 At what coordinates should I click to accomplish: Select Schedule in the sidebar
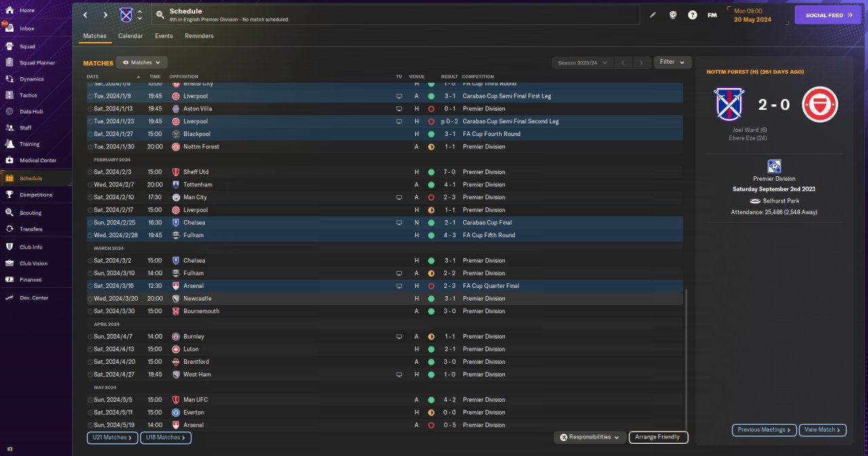pyautogui.click(x=36, y=178)
